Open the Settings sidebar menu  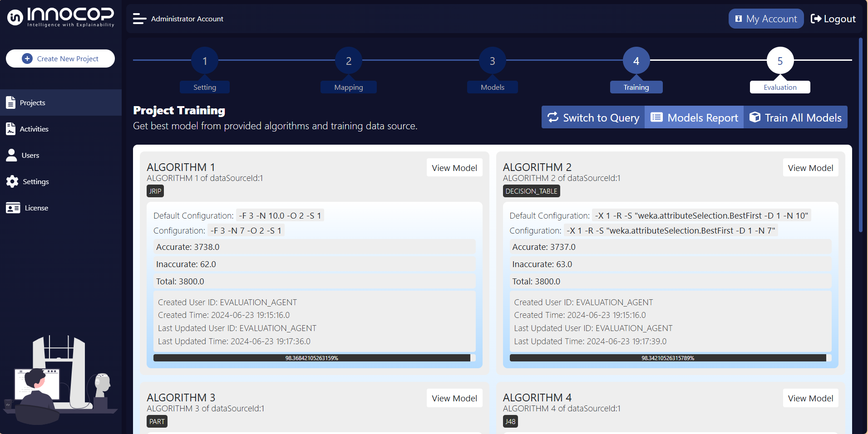[61, 181]
